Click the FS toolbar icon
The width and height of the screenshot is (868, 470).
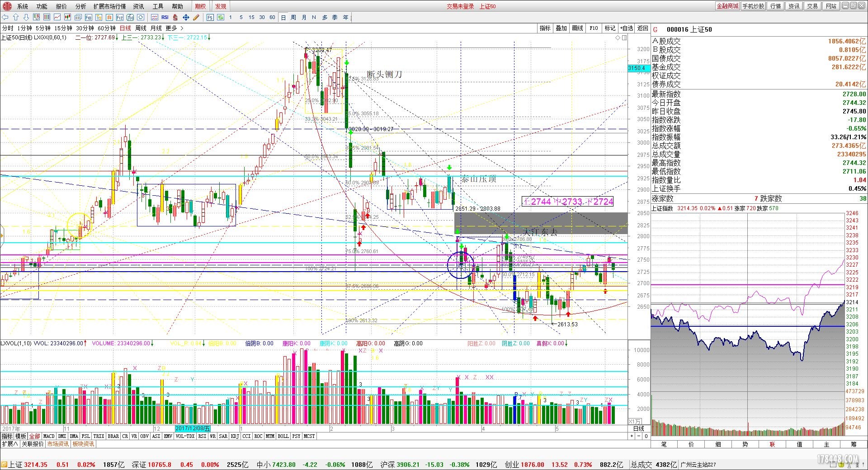pos(210,17)
